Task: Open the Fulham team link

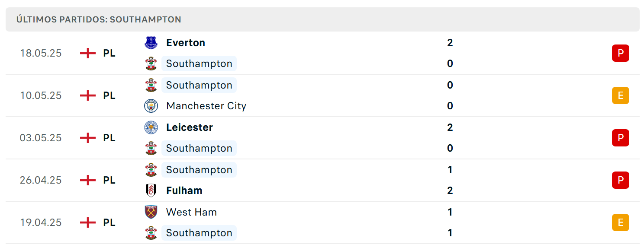Action: 184,191
